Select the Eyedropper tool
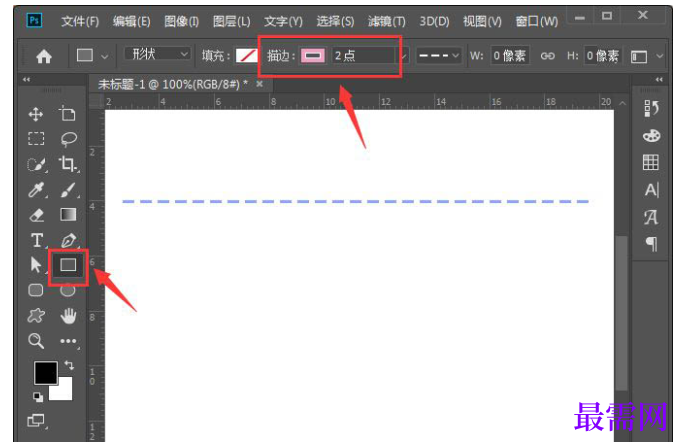Image resolution: width=686 pixels, height=448 pixels. click(37, 190)
